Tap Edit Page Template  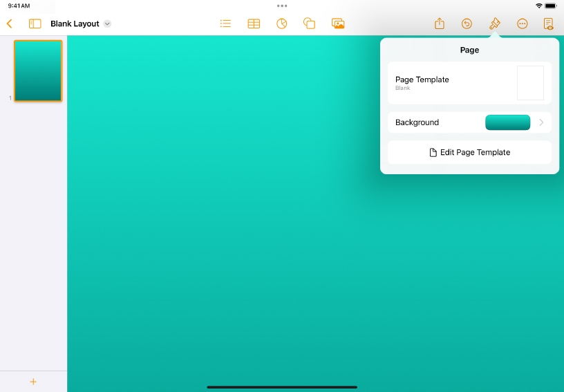coord(469,152)
